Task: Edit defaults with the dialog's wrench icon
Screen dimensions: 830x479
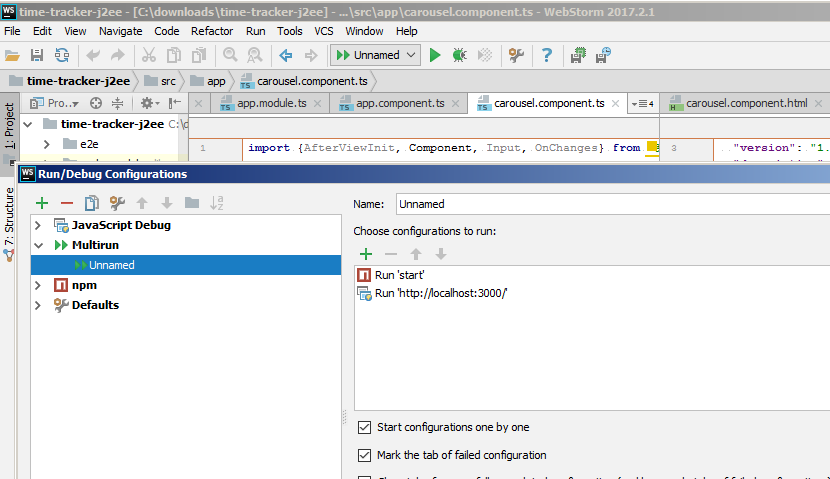Action: [117, 203]
